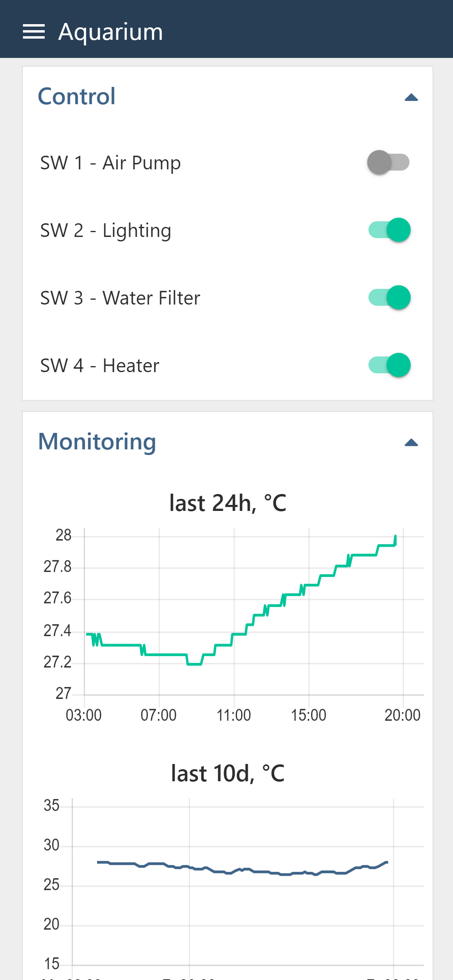The height and width of the screenshot is (980, 453).
Task: Select the SW 2 - Lighting label
Action: pyautogui.click(x=105, y=231)
